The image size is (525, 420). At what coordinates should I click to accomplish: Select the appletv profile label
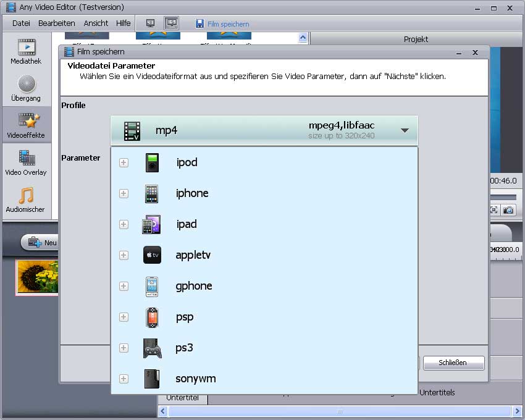[x=193, y=255]
